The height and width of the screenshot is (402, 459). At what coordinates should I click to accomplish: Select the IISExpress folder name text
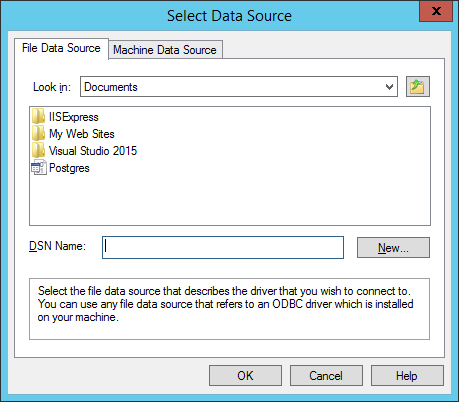pyautogui.click(x=74, y=117)
